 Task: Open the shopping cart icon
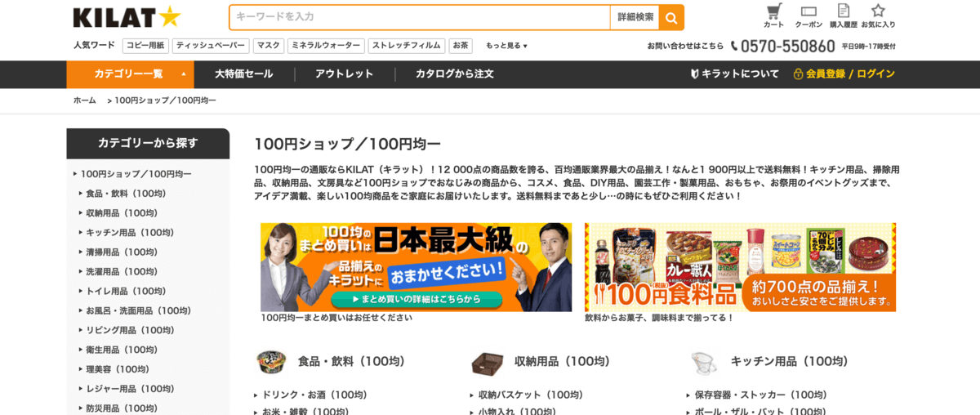coord(773,11)
